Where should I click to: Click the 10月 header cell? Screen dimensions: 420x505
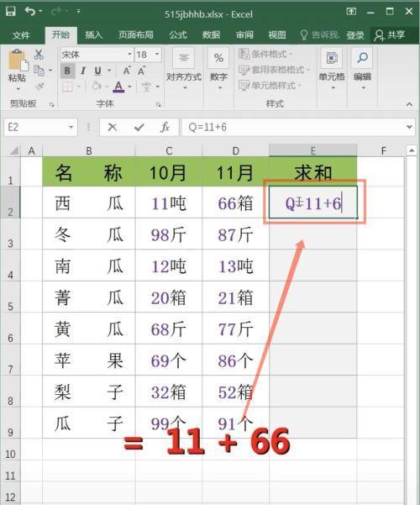pyautogui.click(x=169, y=172)
